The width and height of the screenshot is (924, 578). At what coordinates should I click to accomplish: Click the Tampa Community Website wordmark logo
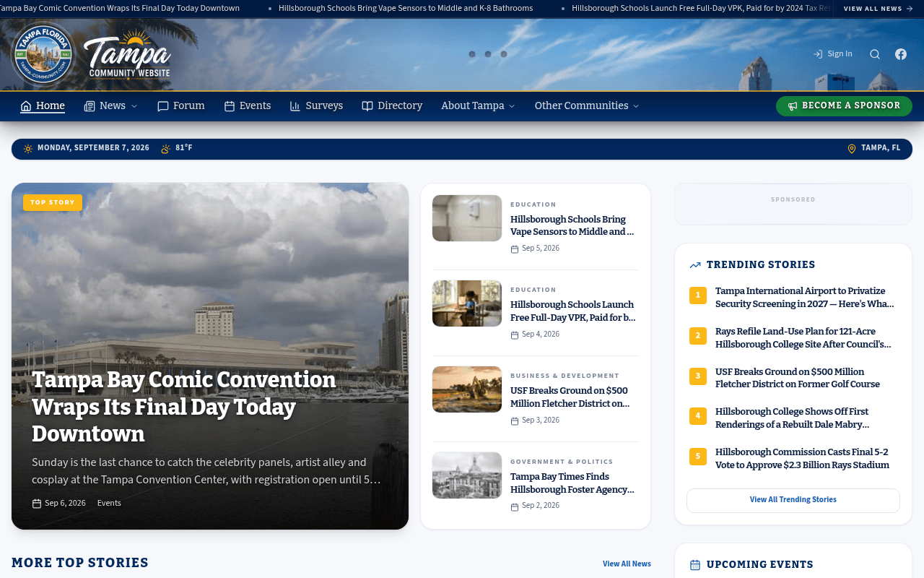[128, 54]
